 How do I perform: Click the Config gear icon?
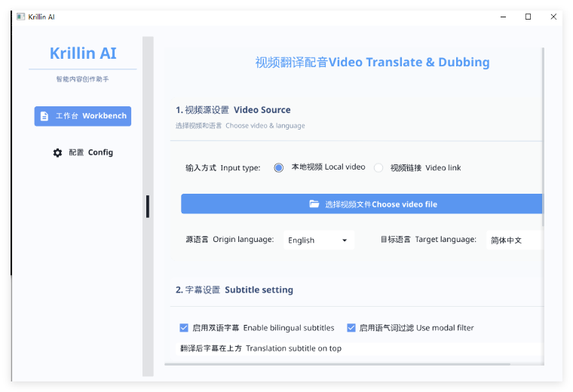pos(57,153)
